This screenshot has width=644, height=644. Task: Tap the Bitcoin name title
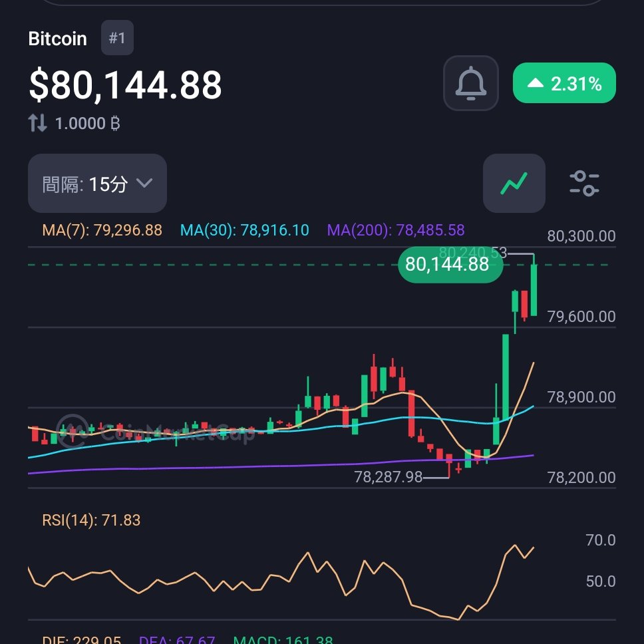(x=57, y=39)
